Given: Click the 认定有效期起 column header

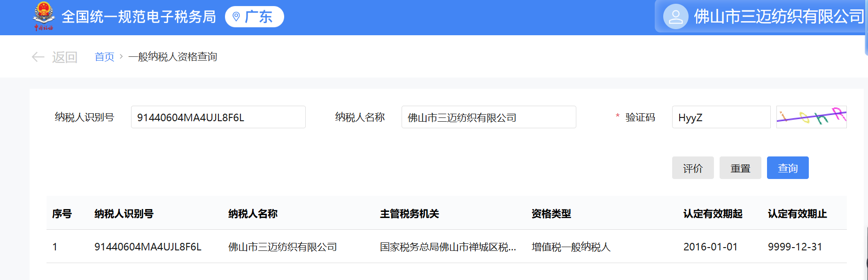Looking at the screenshot, I should (x=713, y=214).
